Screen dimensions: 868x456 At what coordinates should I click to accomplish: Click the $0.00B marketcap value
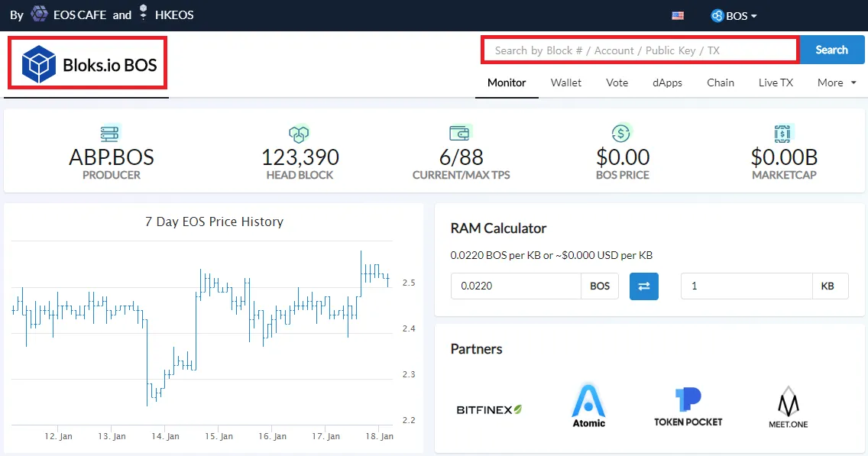784,157
